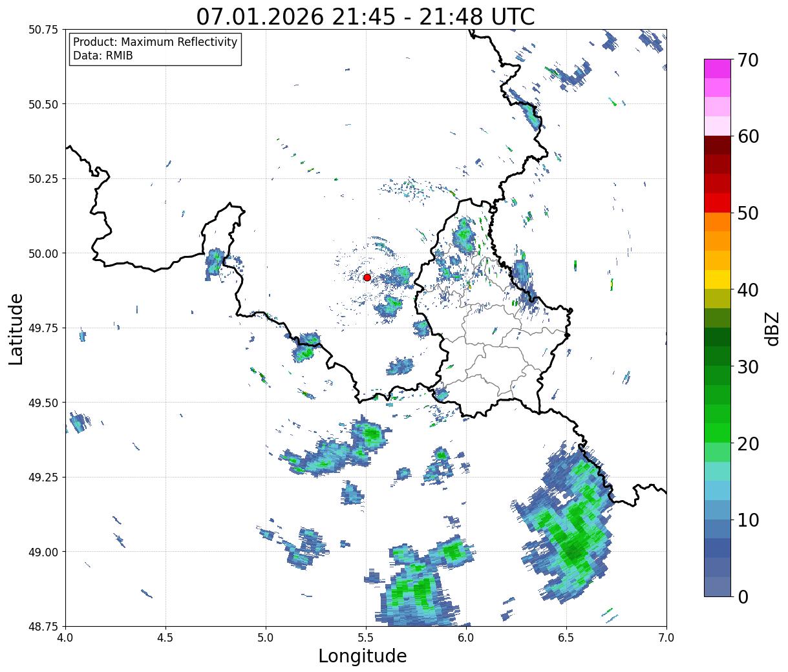Click the colorbar tick label 60

(x=748, y=136)
